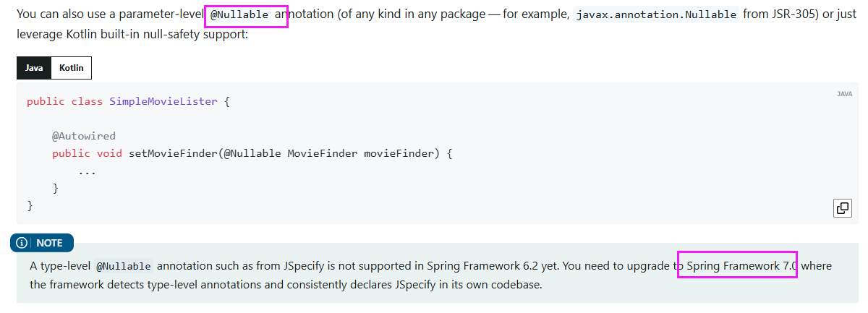Click the JAVA language label in code block

[844, 94]
